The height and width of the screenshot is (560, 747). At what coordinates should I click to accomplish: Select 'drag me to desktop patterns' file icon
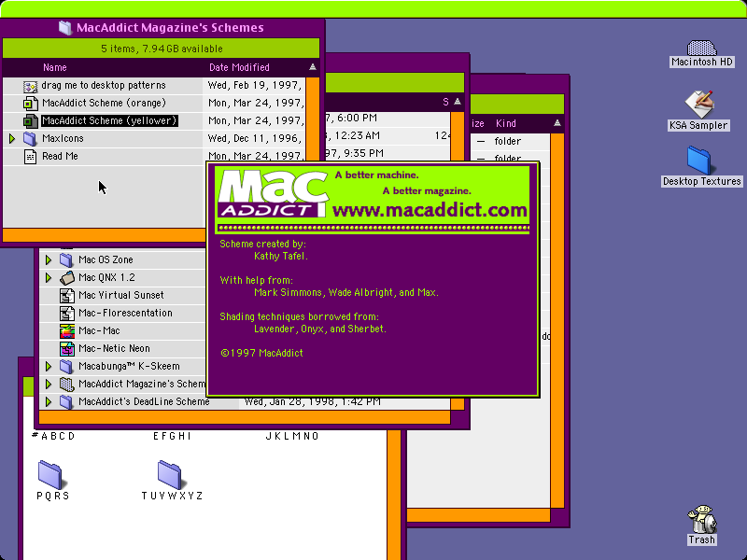point(30,86)
